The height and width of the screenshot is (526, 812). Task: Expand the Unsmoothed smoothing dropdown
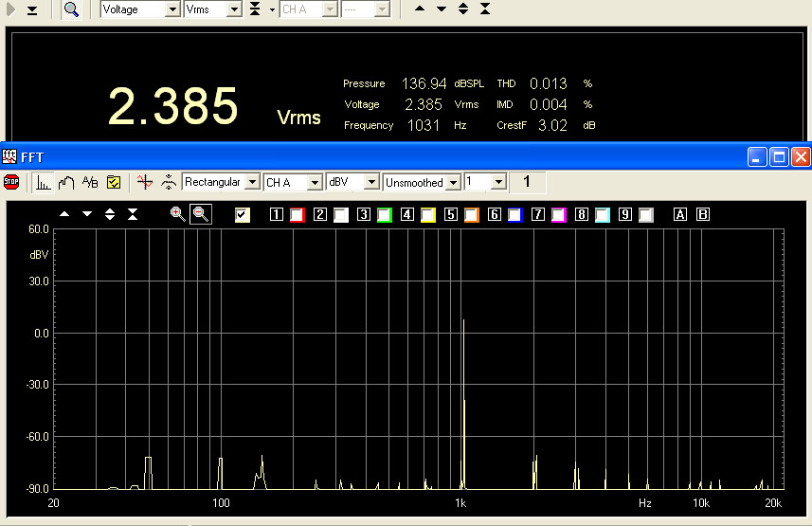(453, 182)
